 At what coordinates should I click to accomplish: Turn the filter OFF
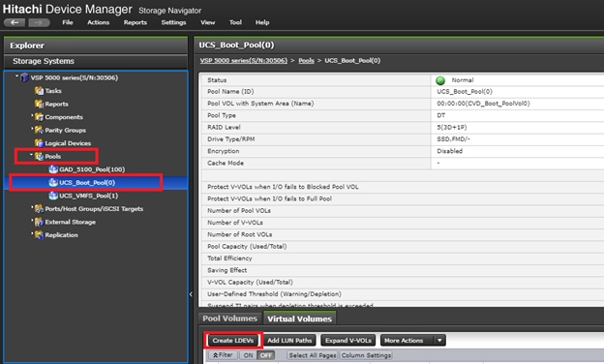pyautogui.click(x=266, y=355)
